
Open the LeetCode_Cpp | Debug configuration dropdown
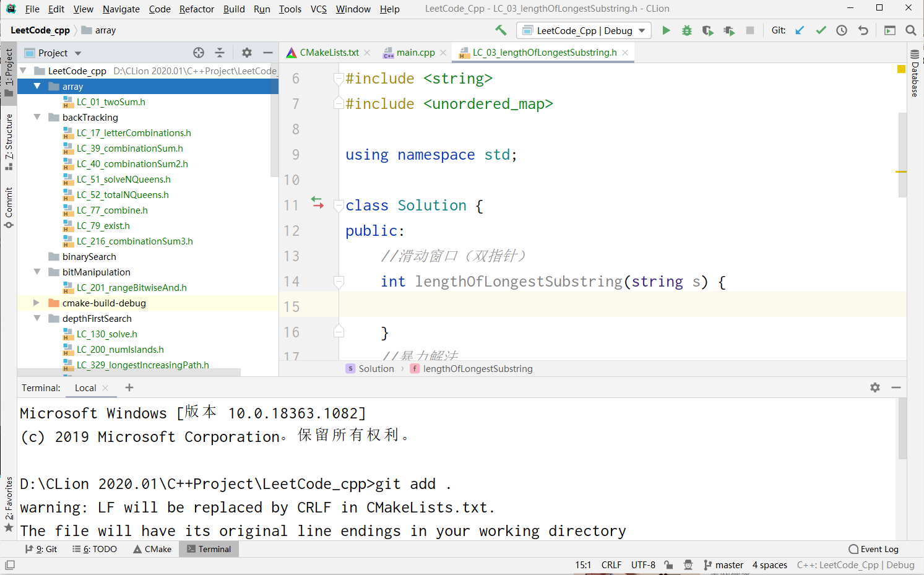[584, 30]
